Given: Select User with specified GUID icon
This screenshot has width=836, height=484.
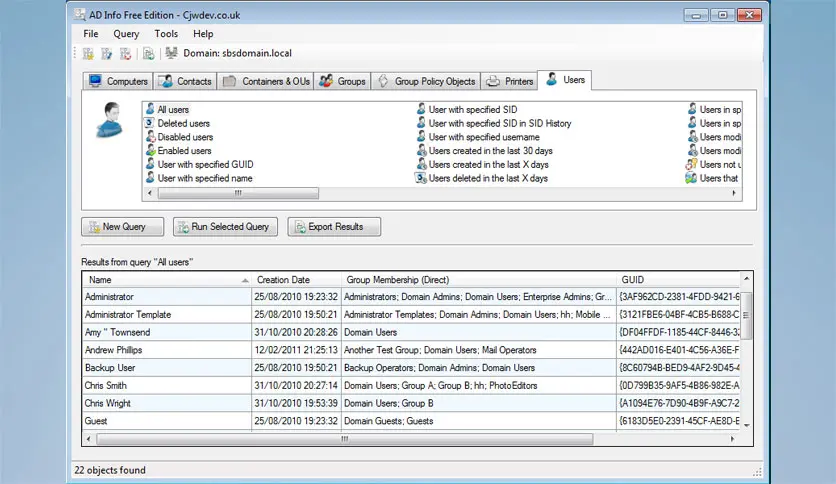Looking at the screenshot, I should pyautogui.click(x=150, y=164).
